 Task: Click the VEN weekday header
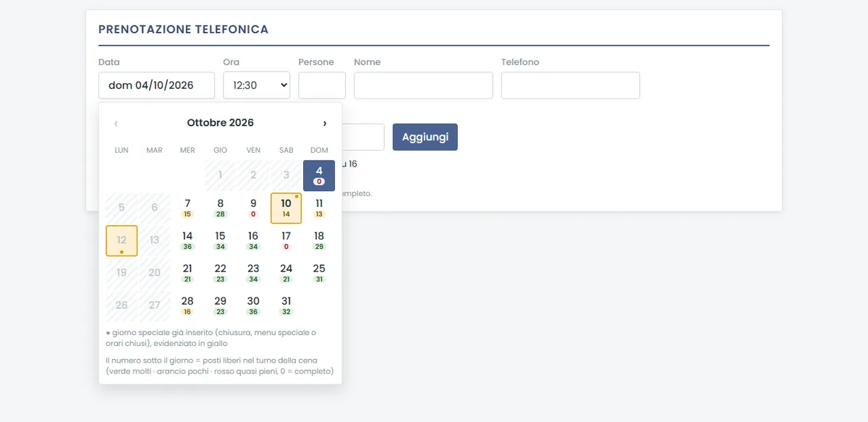pos(253,150)
